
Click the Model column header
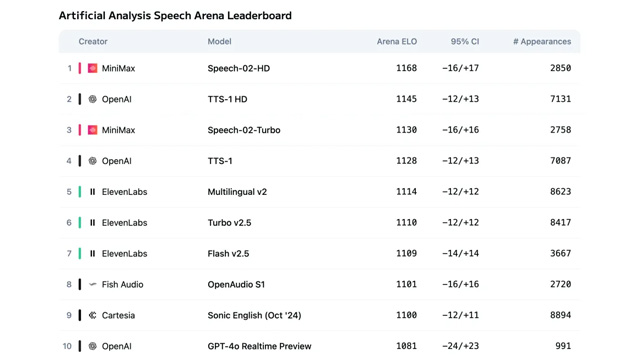click(219, 42)
